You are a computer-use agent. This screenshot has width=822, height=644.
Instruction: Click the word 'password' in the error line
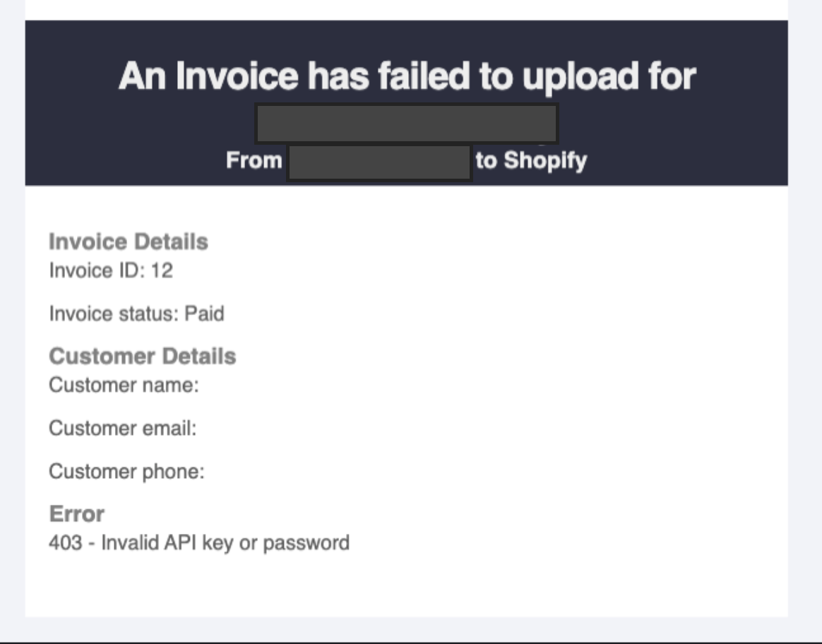[306, 544]
